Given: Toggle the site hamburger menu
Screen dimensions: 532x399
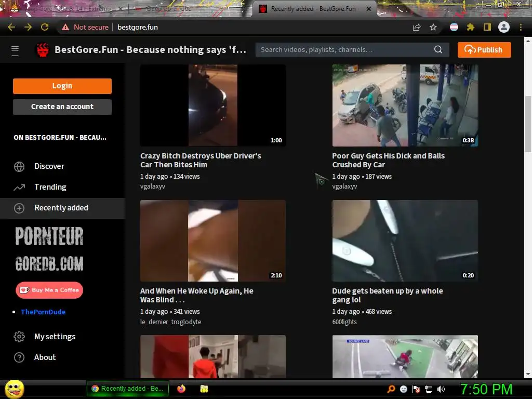Looking at the screenshot, I should tap(15, 50).
